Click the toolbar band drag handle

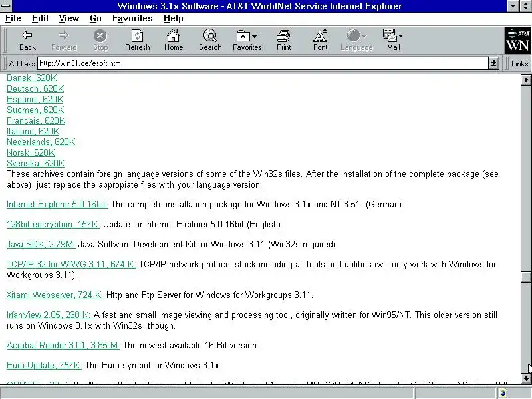(5, 40)
